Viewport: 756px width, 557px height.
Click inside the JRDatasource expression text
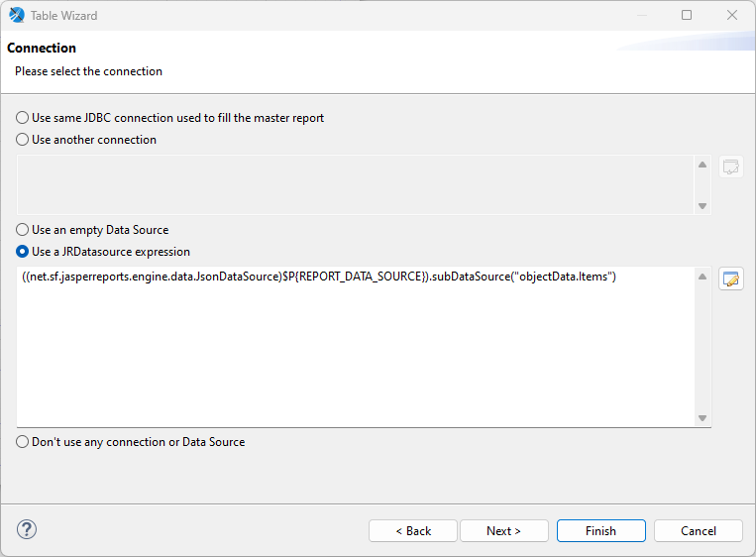[x=317, y=277]
